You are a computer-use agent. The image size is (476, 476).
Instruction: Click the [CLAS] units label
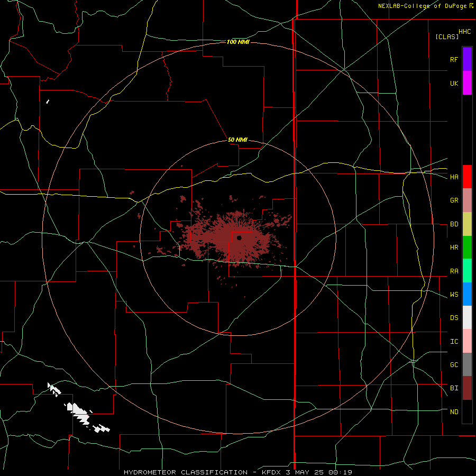pyautogui.click(x=447, y=36)
